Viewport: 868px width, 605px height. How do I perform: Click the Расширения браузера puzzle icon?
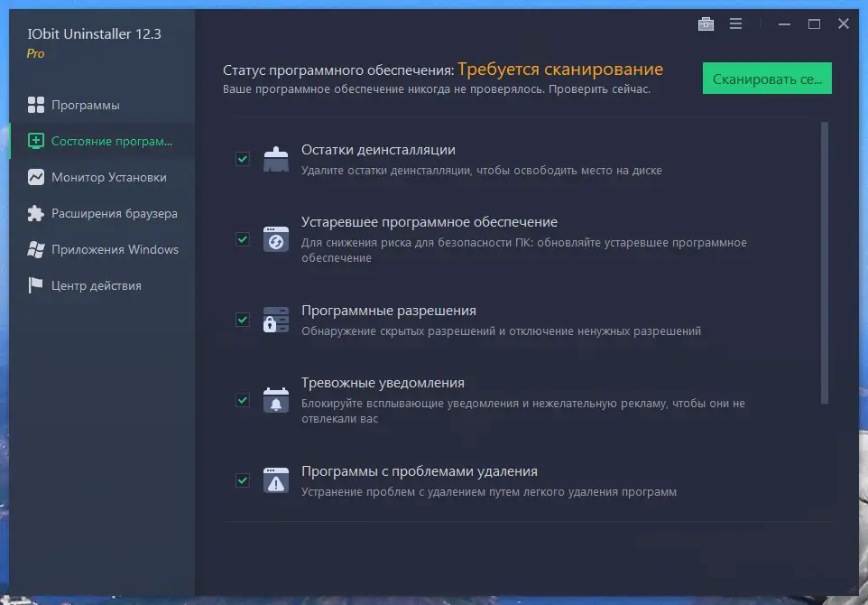click(x=36, y=213)
